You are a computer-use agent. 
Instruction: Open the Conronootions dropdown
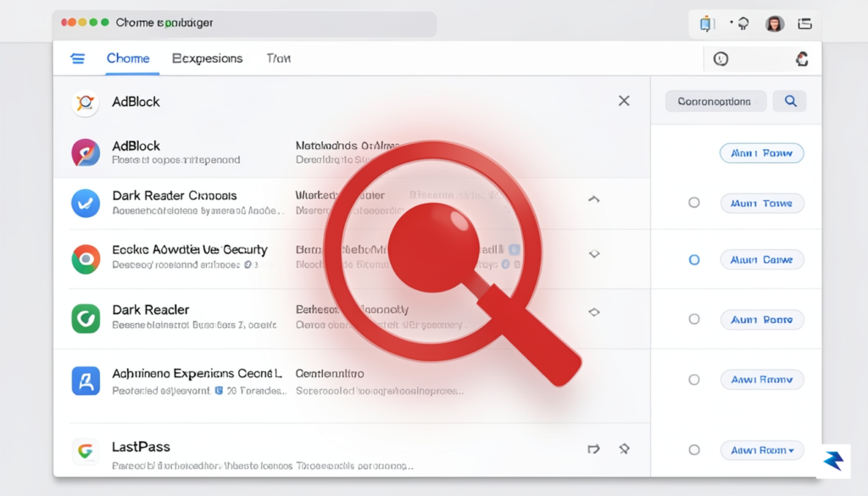[x=715, y=101]
